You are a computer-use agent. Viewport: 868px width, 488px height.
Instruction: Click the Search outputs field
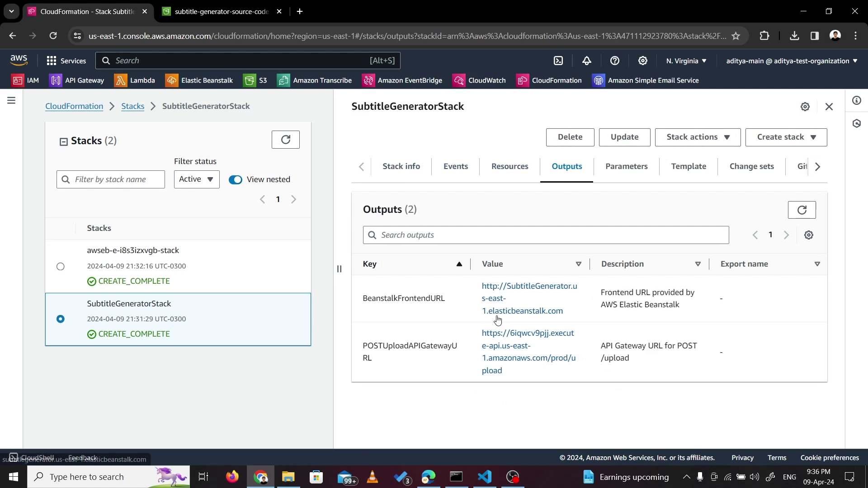point(546,235)
